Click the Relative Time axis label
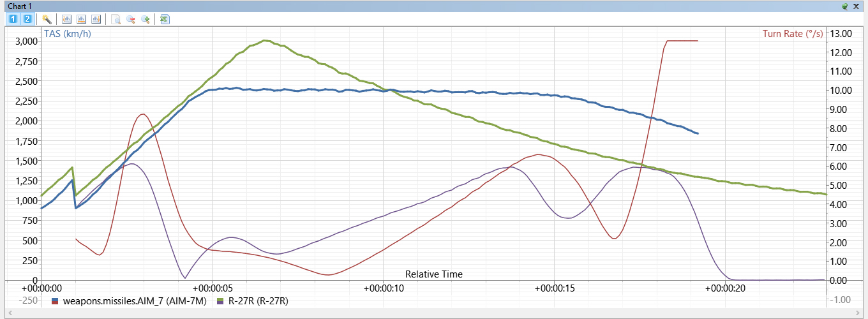The width and height of the screenshot is (868, 319). (x=434, y=274)
